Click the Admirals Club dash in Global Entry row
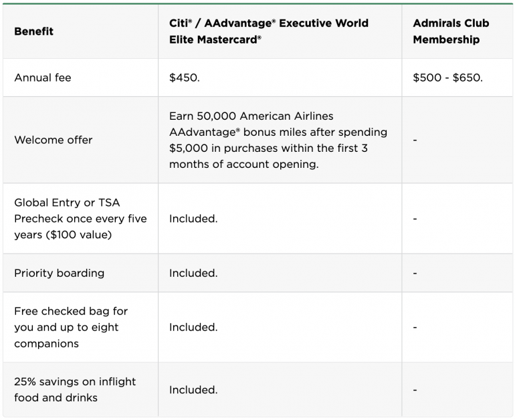Screen dimensions: 515x420 point(415,219)
